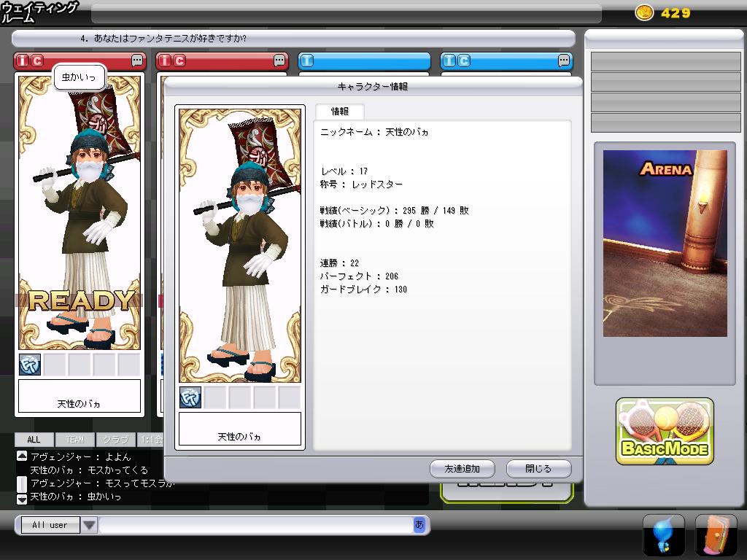Click the 友達追加 add friend button
Image resolution: width=747 pixels, height=560 pixels.
[462, 469]
